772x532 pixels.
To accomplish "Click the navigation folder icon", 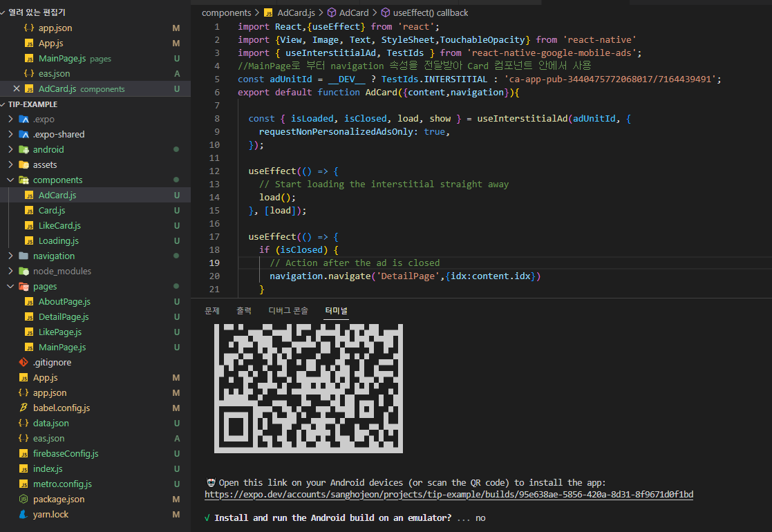I will (x=23, y=256).
